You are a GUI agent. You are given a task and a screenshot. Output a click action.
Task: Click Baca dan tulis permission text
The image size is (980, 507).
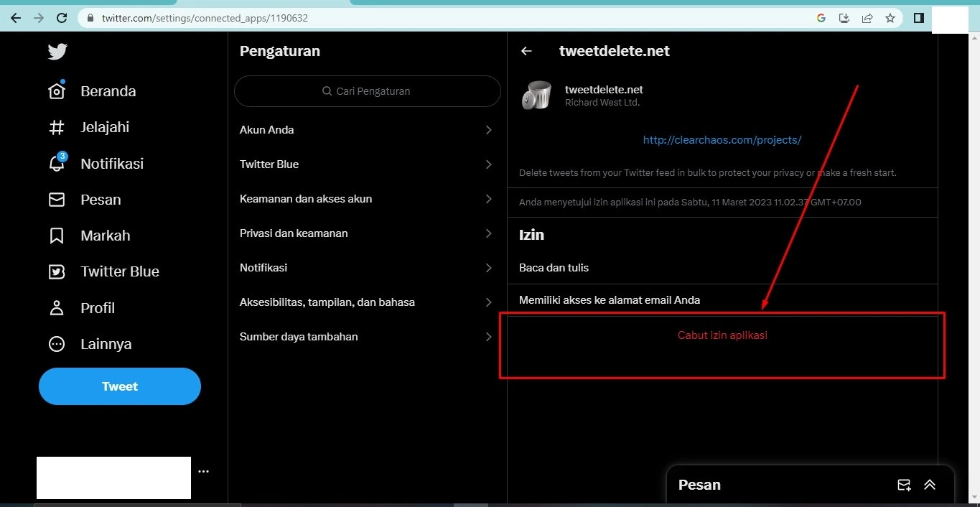tap(554, 268)
